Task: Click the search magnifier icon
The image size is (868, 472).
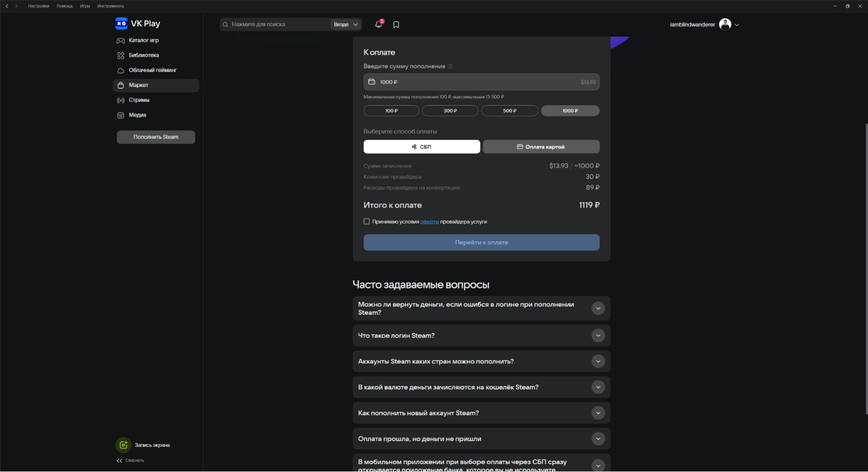Action: [x=225, y=25]
